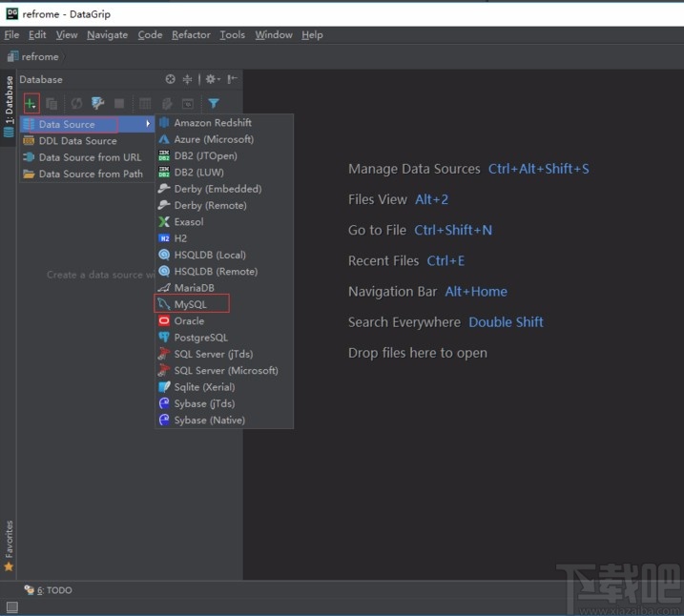Click the Edit Source pencil icon
The height and width of the screenshot is (616, 684).
click(x=167, y=104)
